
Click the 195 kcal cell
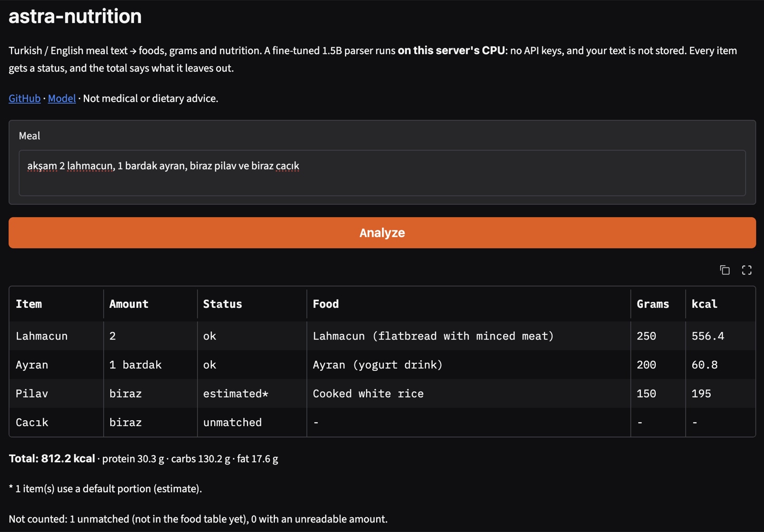pos(720,393)
